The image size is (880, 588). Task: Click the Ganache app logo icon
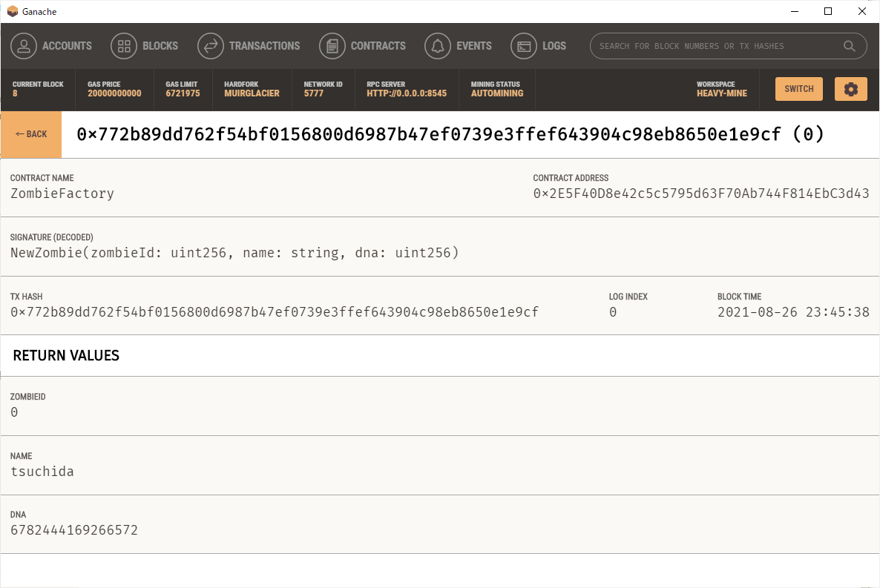(x=13, y=11)
